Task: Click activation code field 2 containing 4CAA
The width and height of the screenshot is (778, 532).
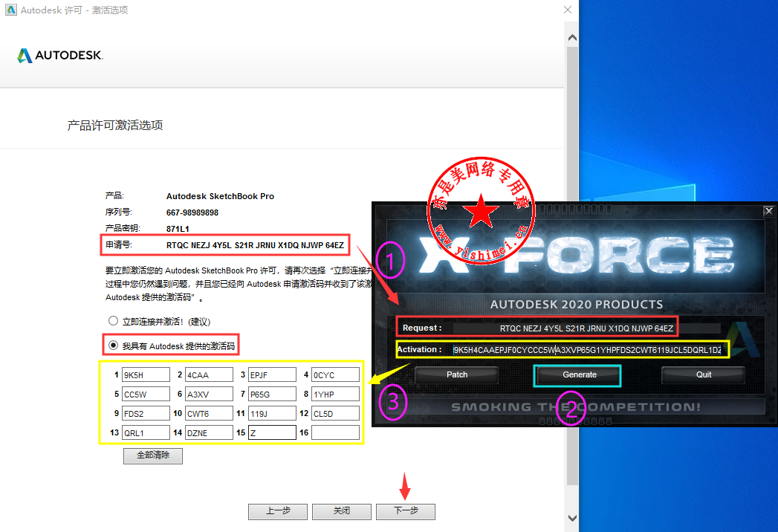Action: click(x=209, y=374)
